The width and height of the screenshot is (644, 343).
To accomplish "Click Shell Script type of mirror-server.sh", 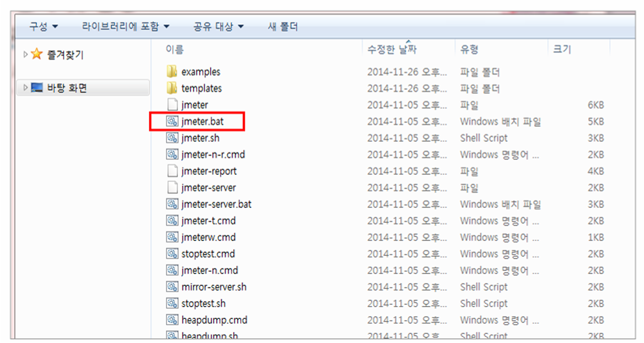I will pyautogui.click(x=484, y=287).
